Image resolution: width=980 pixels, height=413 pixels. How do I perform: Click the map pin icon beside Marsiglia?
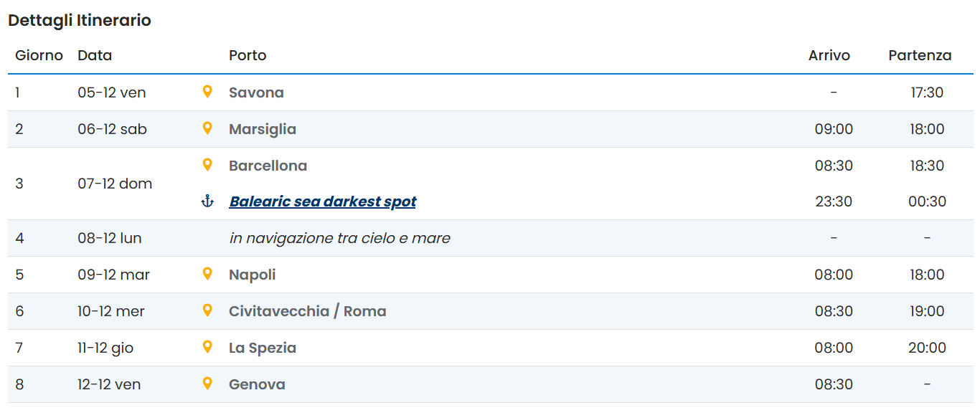tap(207, 128)
